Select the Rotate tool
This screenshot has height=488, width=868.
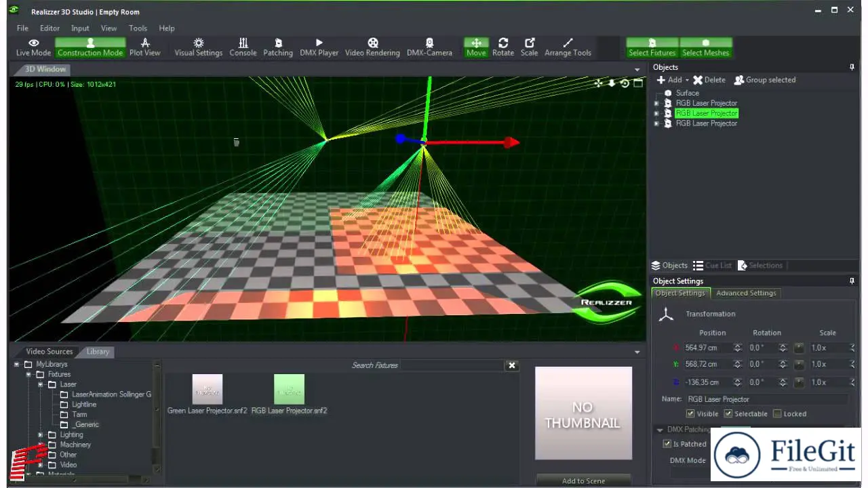pyautogui.click(x=503, y=47)
